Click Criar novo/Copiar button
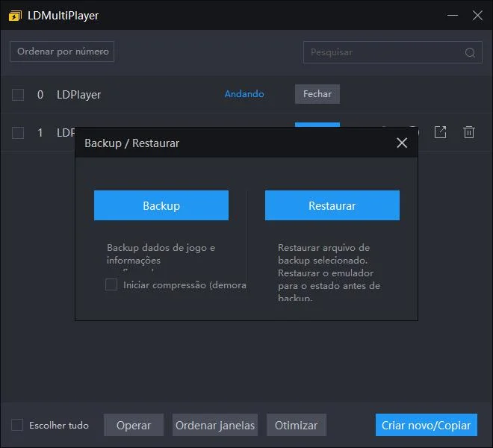 [x=427, y=425]
